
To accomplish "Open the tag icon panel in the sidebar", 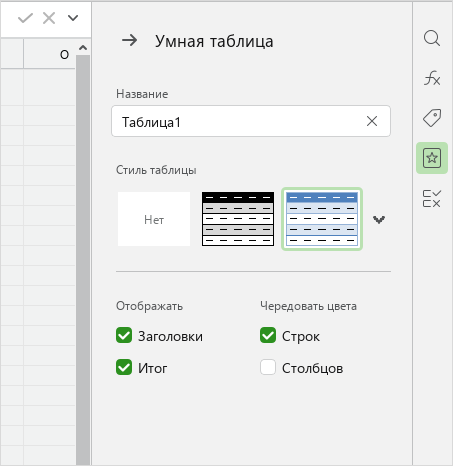I will click(x=432, y=118).
